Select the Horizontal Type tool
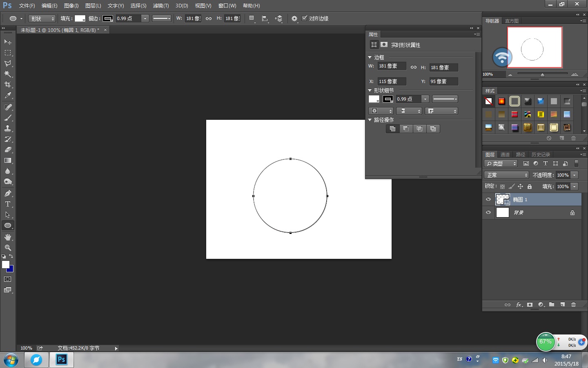 7,204
